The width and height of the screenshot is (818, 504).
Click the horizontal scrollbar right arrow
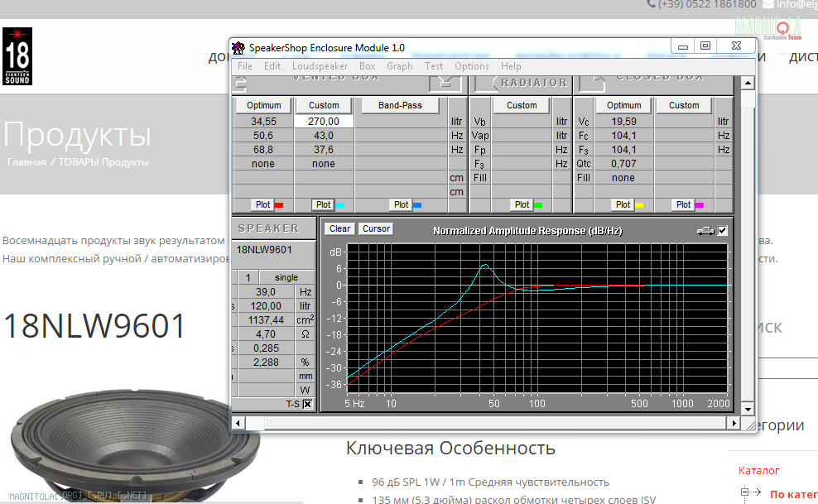(734, 424)
